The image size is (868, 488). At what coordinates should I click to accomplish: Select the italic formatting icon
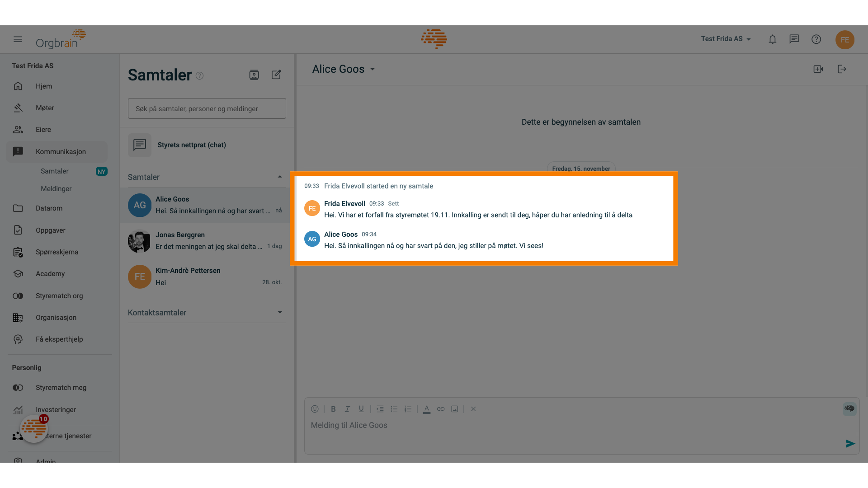pos(347,409)
